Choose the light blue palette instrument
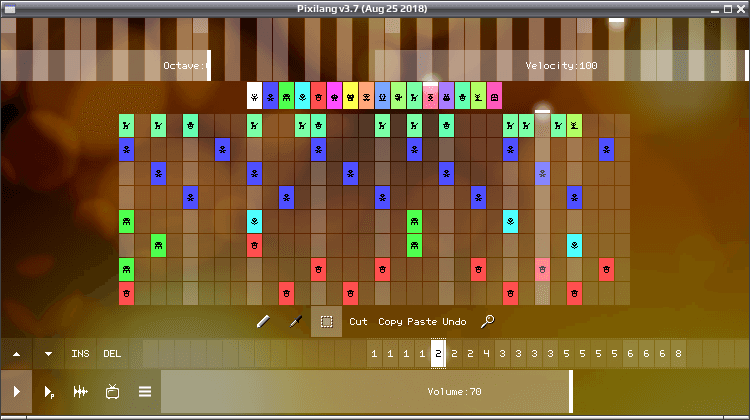750x420 pixels. click(383, 97)
